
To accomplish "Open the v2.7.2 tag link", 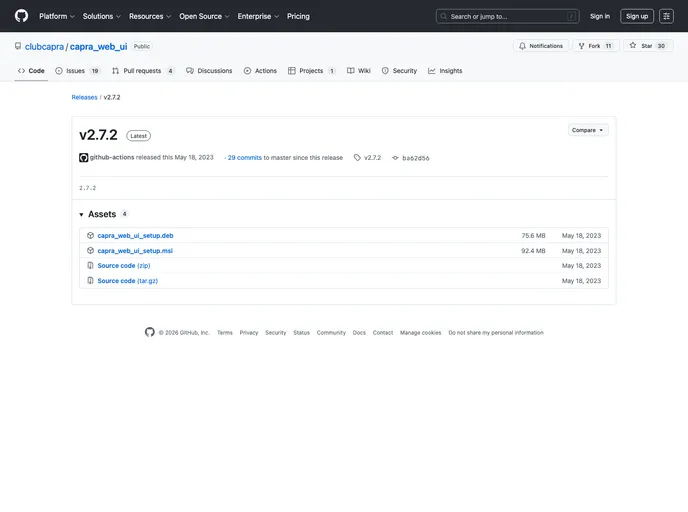I will [x=372, y=158].
